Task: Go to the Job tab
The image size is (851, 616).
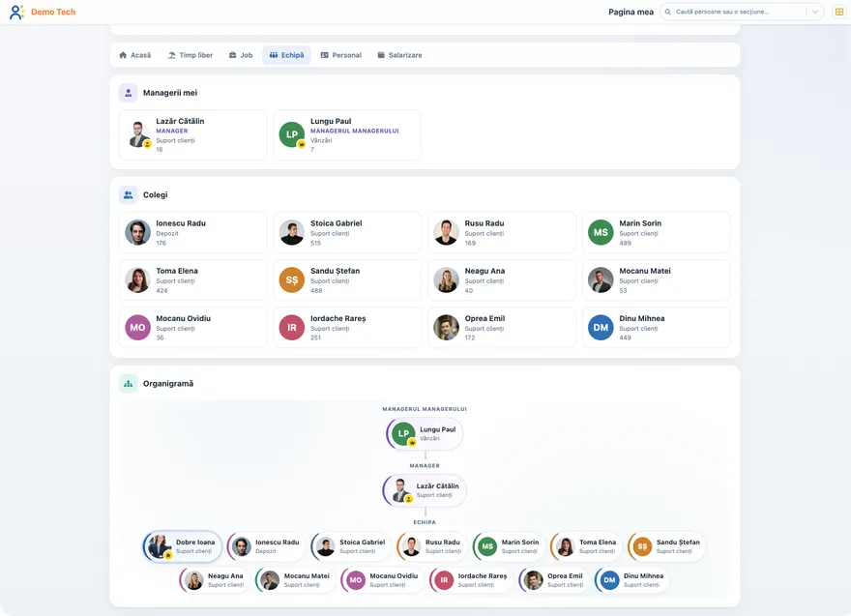Action: (241, 55)
